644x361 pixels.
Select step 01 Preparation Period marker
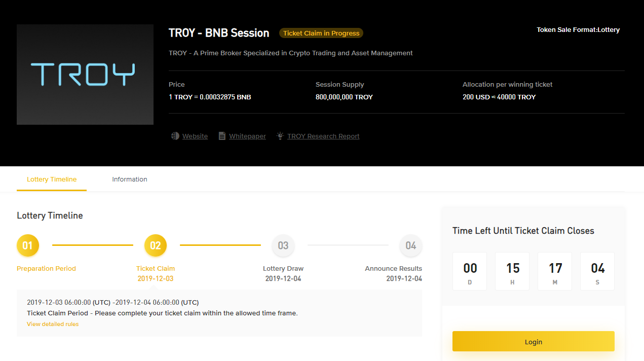(x=28, y=245)
